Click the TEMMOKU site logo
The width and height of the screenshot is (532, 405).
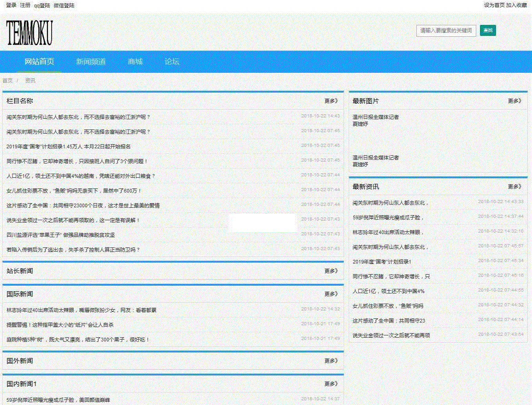tap(29, 32)
